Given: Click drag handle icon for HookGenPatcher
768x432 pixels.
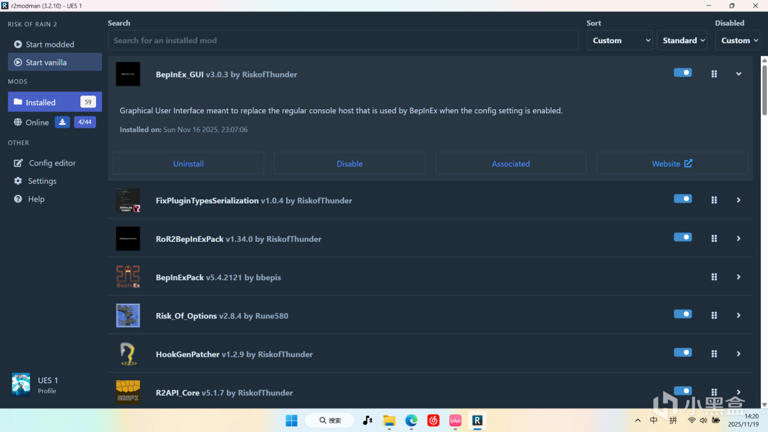Looking at the screenshot, I should click(714, 354).
